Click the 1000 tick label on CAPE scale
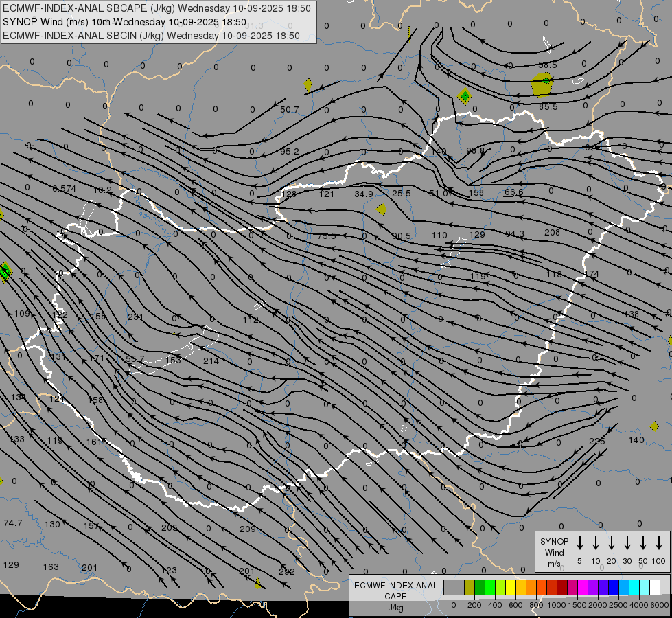Image resolution: width=672 pixels, height=618 pixels. [x=556, y=605]
